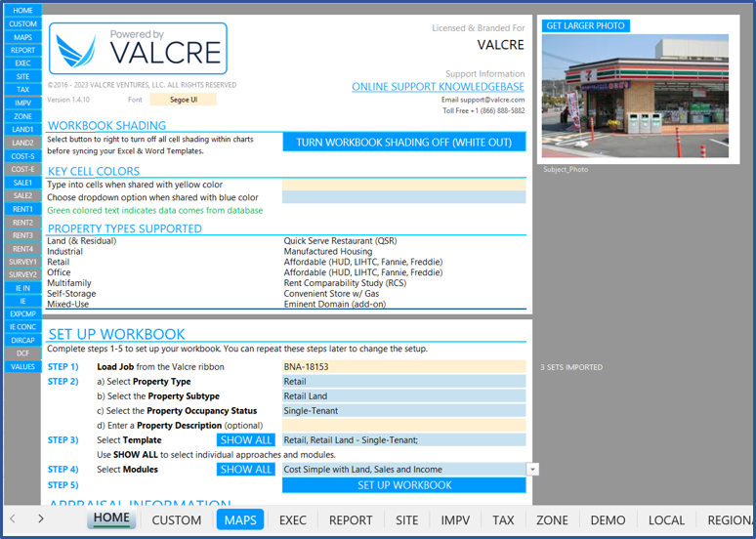Select SURVEY2 in the sidebar
The width and height of the screenshot is (756, 539).
coord(22,274)
